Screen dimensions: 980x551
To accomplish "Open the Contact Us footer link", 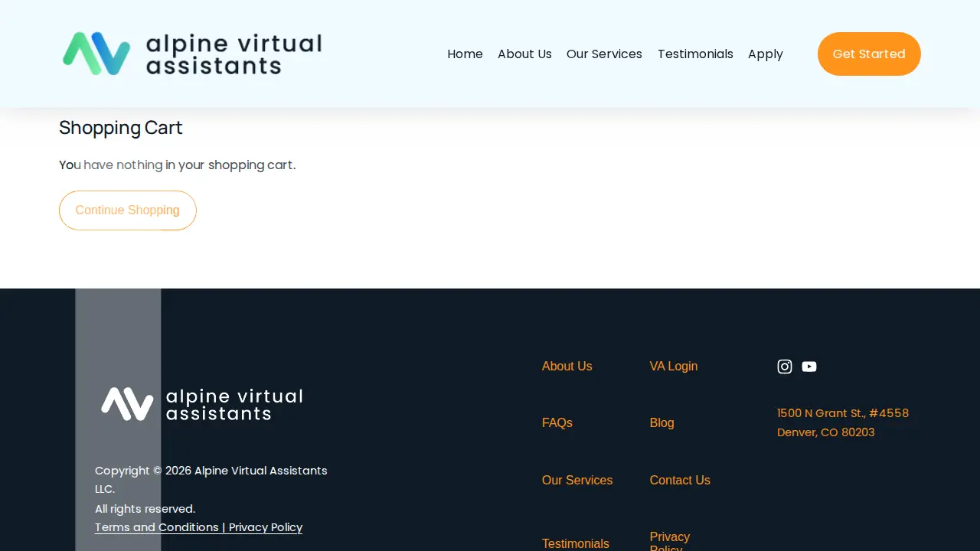I will click(680, 480).
